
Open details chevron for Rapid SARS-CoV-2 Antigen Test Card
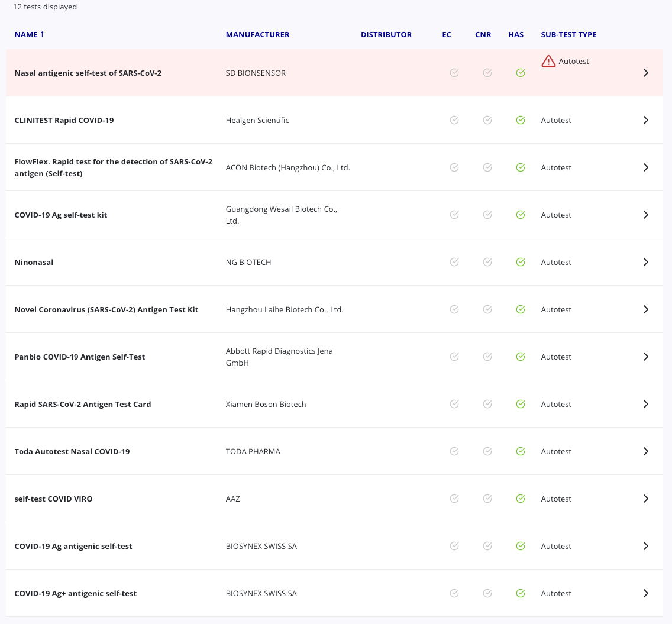coord(646,404)
